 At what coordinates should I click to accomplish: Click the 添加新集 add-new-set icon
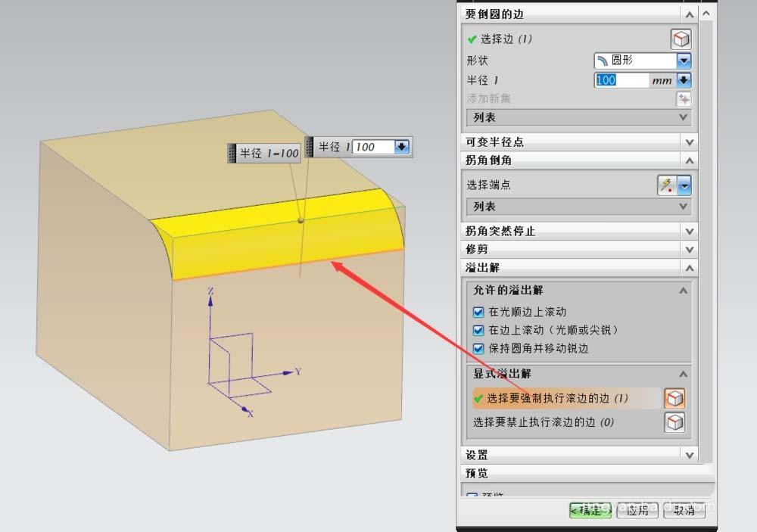click(684, 98)
